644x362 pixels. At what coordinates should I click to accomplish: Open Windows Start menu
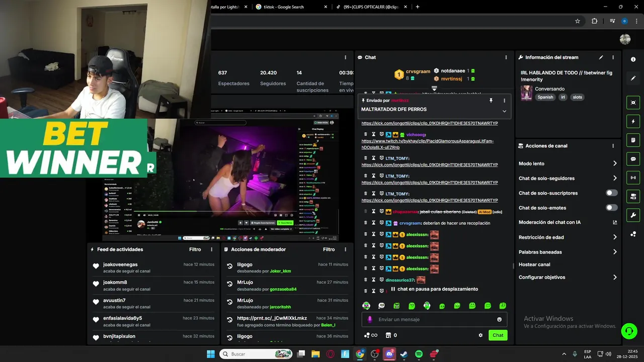[x=210, y=354]
